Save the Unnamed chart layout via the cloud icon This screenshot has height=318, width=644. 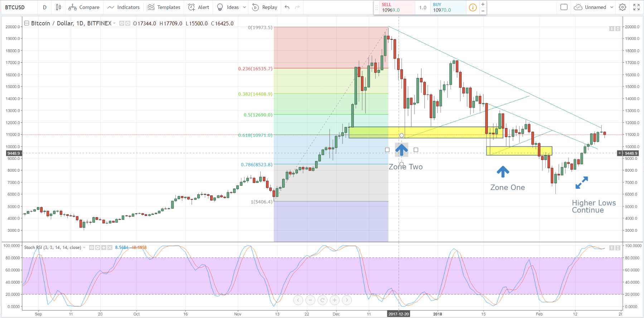(578, 7)
